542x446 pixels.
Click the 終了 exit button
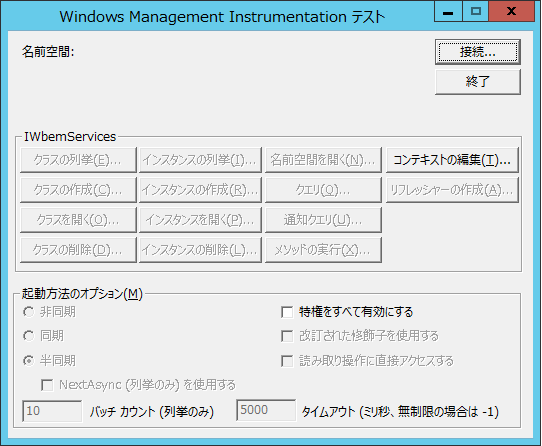[x=478, y=82]
